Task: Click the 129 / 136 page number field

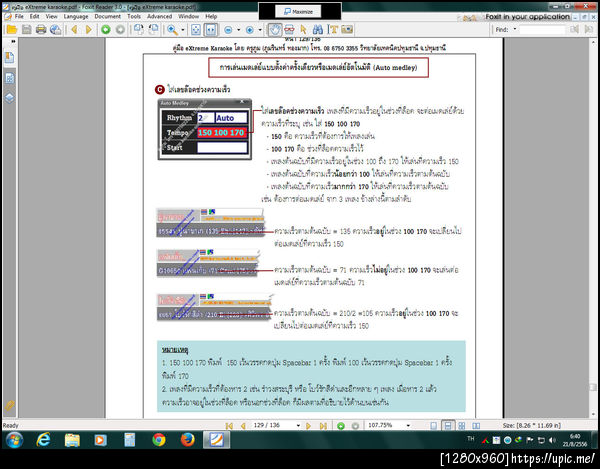Action: pyautogui.click(x=273, y=425)
